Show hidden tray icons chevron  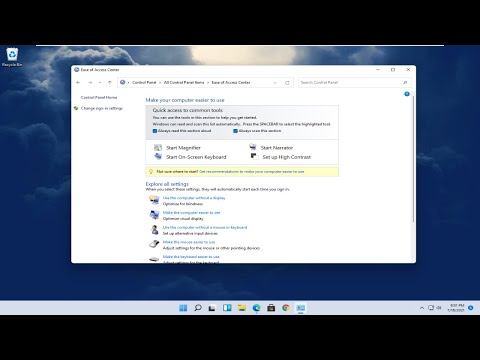(x=422, y=308)
